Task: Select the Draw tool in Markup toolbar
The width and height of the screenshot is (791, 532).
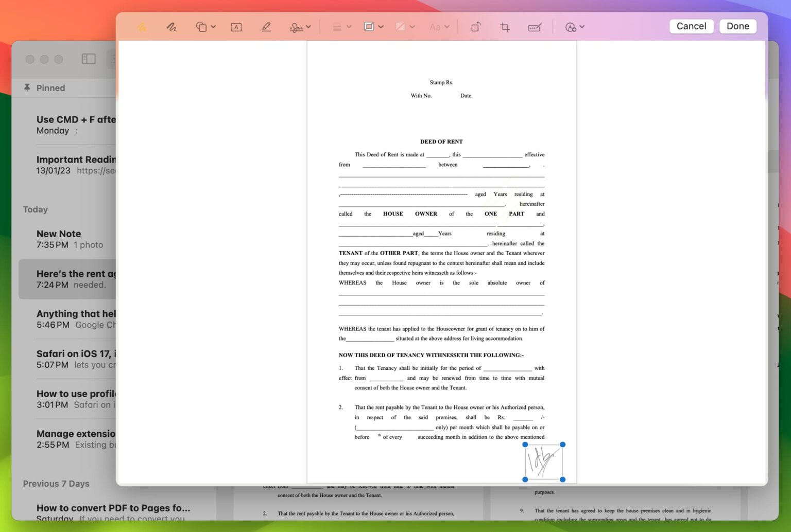Action: [x=171, y=27]
